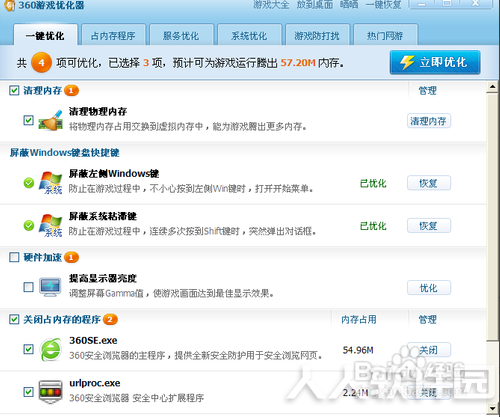
Task: Click the broom memory-cleaning icon
Action: coord(51,120)
